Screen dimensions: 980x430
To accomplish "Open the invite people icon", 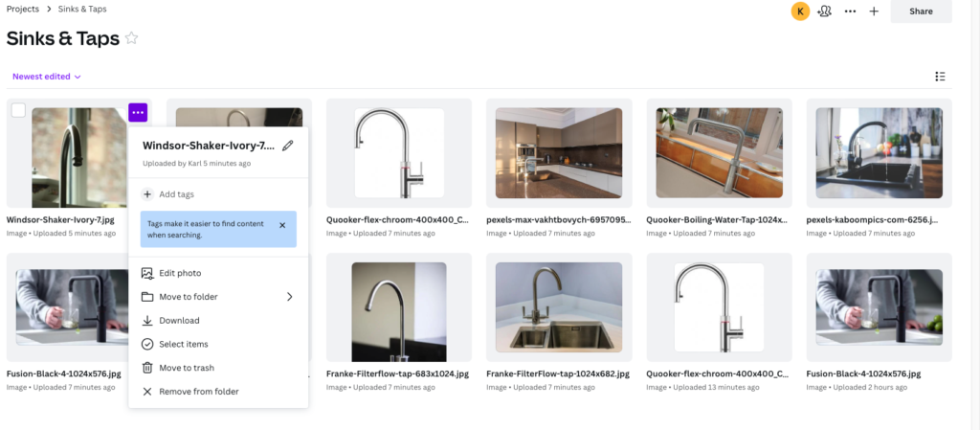I will (x=824, y=11).
